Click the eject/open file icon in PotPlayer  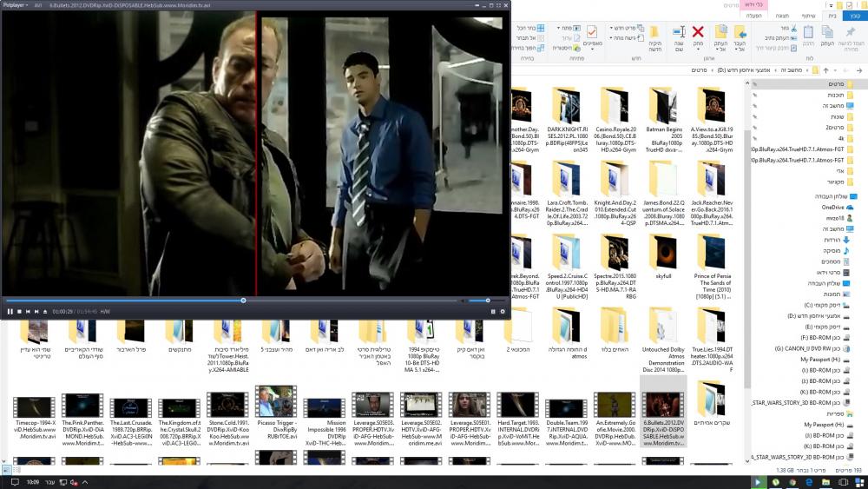45,311
